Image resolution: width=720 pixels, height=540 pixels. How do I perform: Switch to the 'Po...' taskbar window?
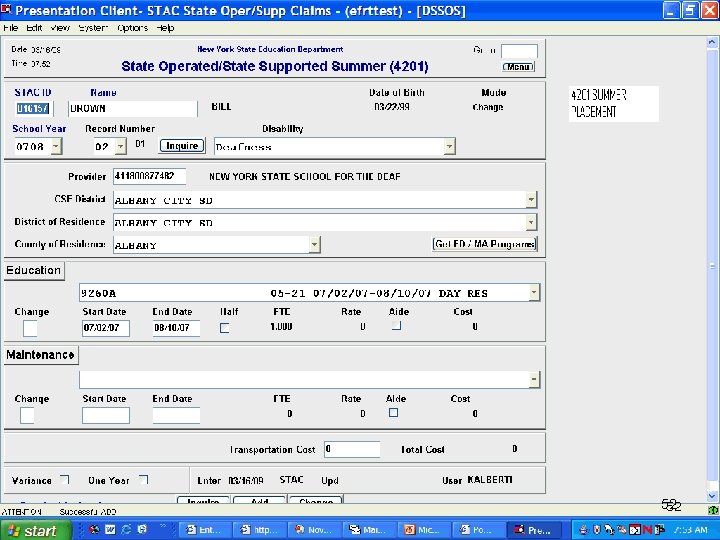click(478, 529)
